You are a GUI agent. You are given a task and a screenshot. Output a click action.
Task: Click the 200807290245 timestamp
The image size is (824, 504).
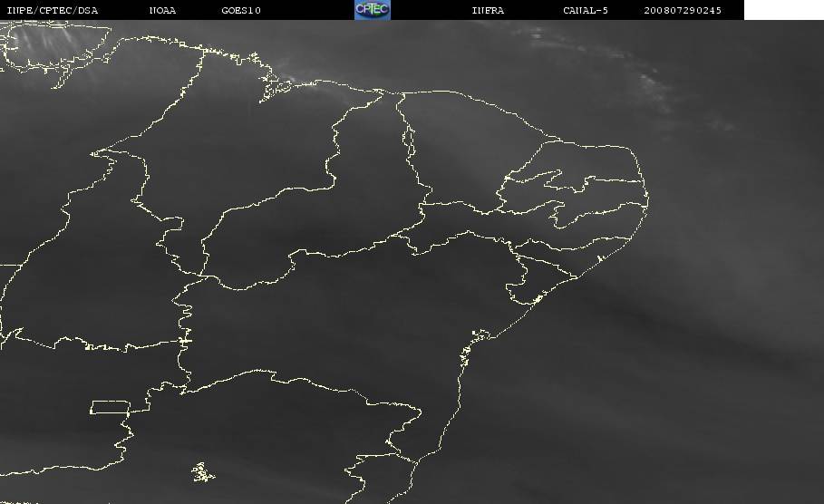tap(683, 10)
